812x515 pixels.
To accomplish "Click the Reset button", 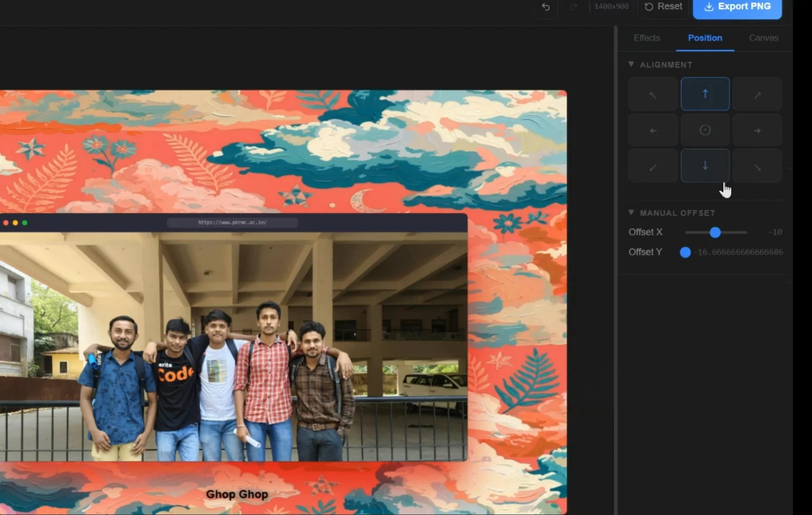I will pyautogui.click(x=663, y=7).
